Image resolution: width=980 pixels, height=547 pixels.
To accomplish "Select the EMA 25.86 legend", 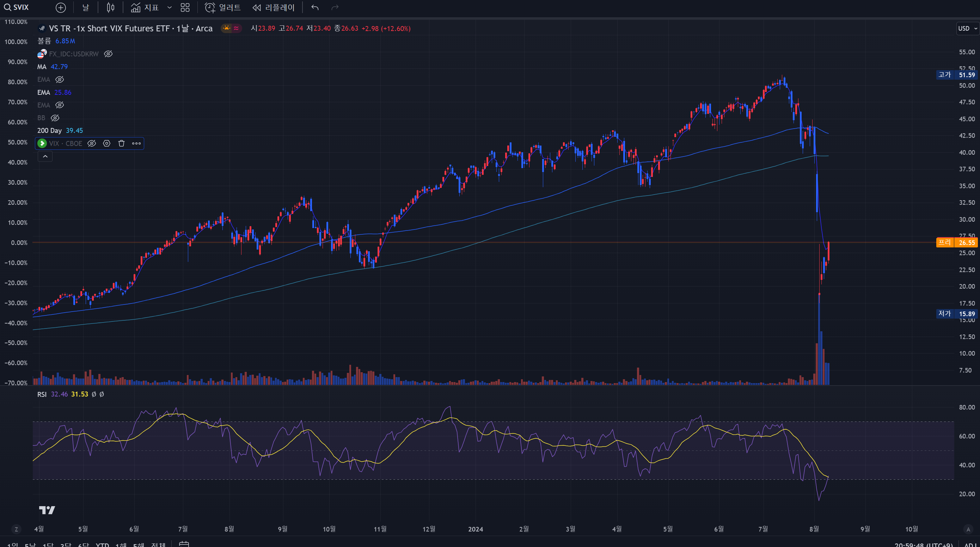I will pos(54,92).
